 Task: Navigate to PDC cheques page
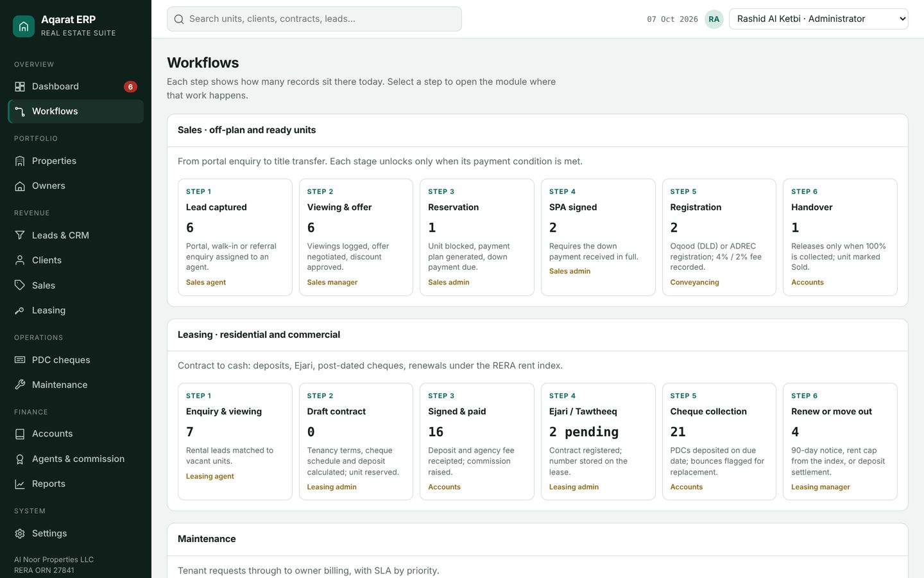point(76,360)
